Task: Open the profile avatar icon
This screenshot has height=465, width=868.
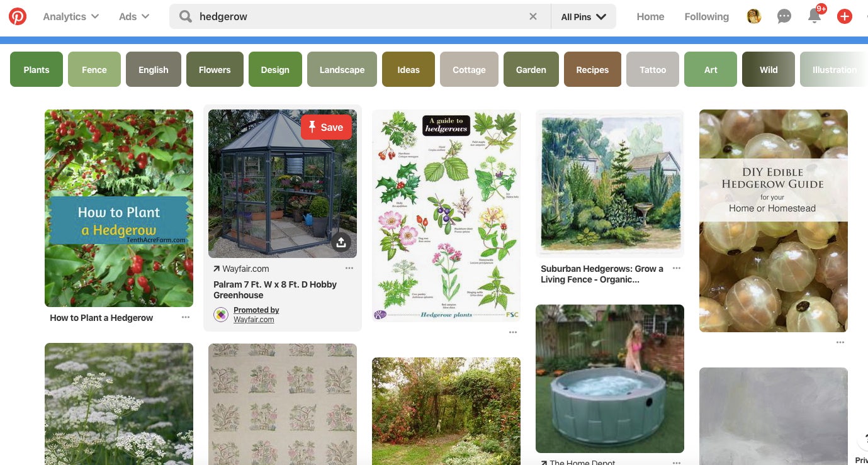Action: [754, 17]
